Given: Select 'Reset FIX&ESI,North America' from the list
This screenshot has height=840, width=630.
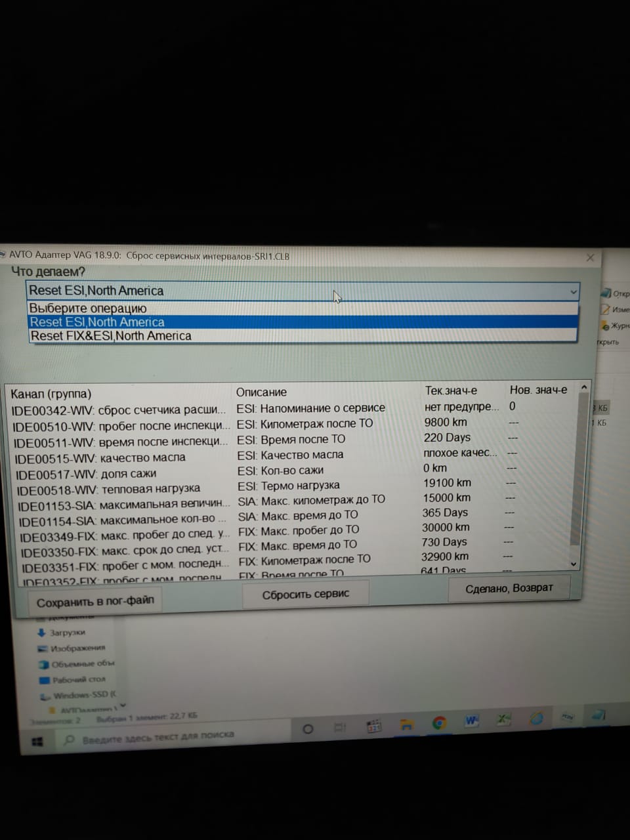Looking at the screenshot, I should point(112,336).
